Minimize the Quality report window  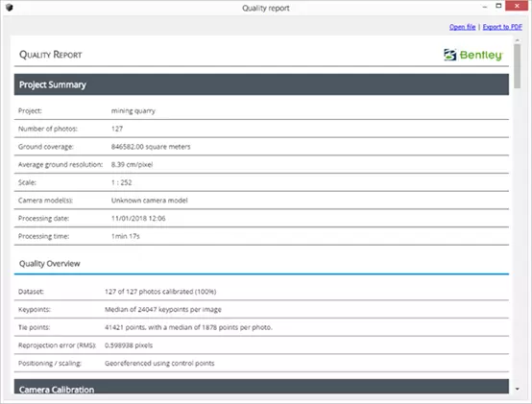[x=485, y=7]
